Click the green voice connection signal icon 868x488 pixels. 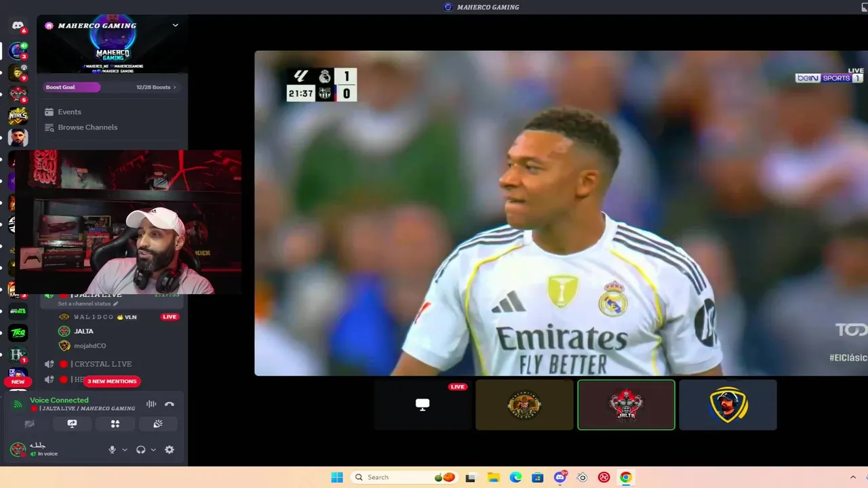tap(18, 404)
